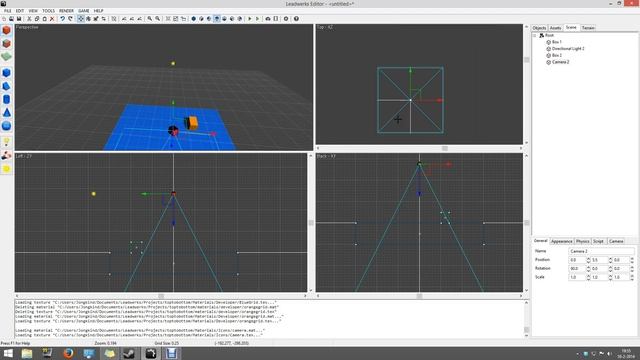
Task: Open the FILE menu
Action: point(7,11)
